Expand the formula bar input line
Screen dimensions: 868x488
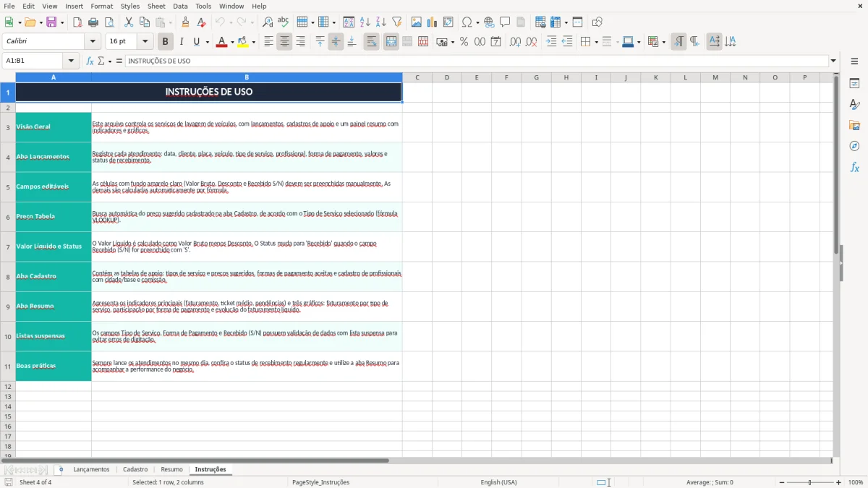tap(833, 61)
